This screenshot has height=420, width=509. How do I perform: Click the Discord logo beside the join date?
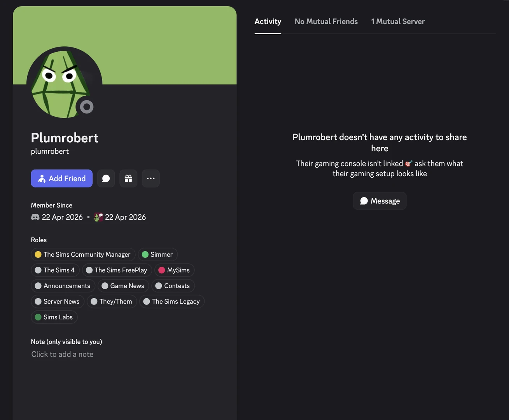pos(35,217)
